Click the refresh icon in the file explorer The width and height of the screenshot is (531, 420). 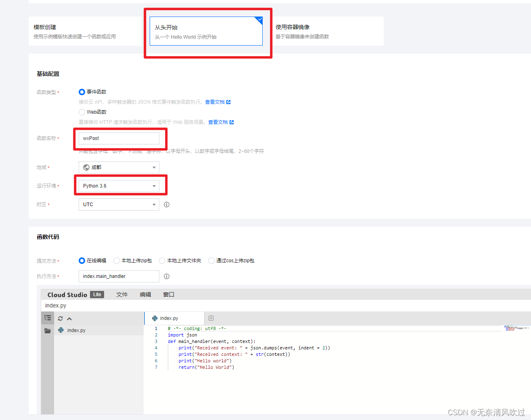tap(61, 318)
